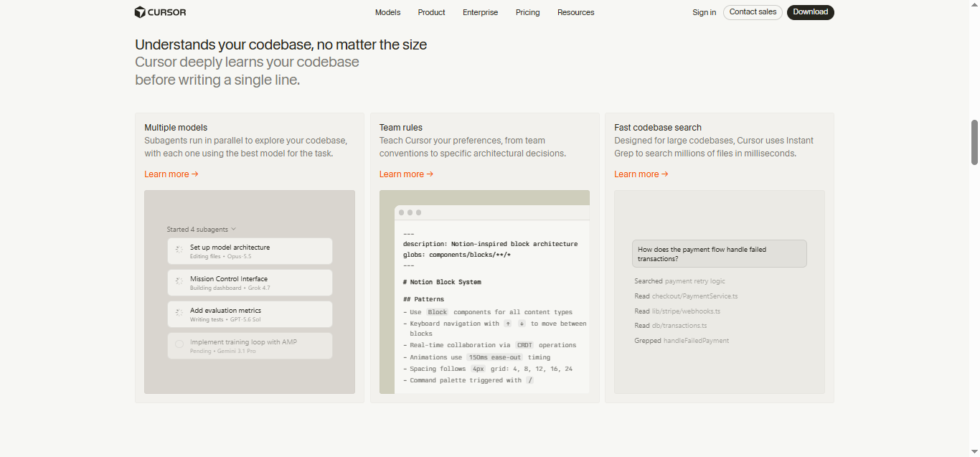Screen dimensions: 980x457
Task: Click the payment flow question box
Action: click(720, 254)
